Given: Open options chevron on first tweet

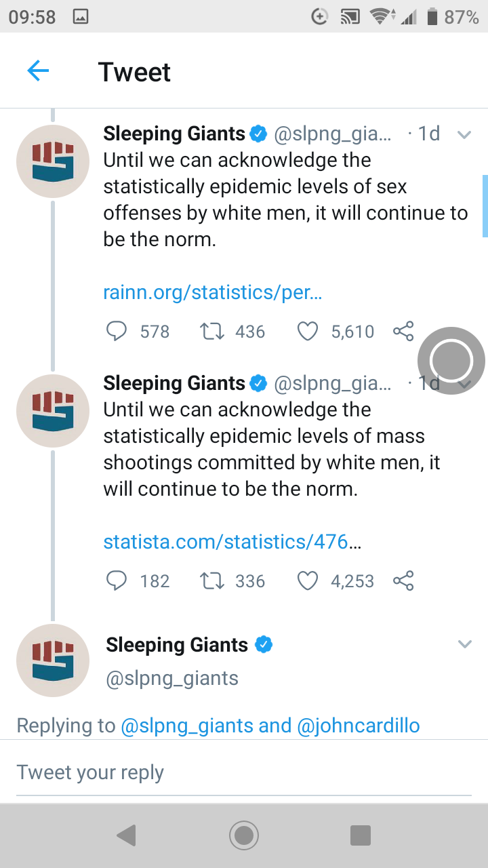Looking at the screenshot, I should [x=464, y=134].
